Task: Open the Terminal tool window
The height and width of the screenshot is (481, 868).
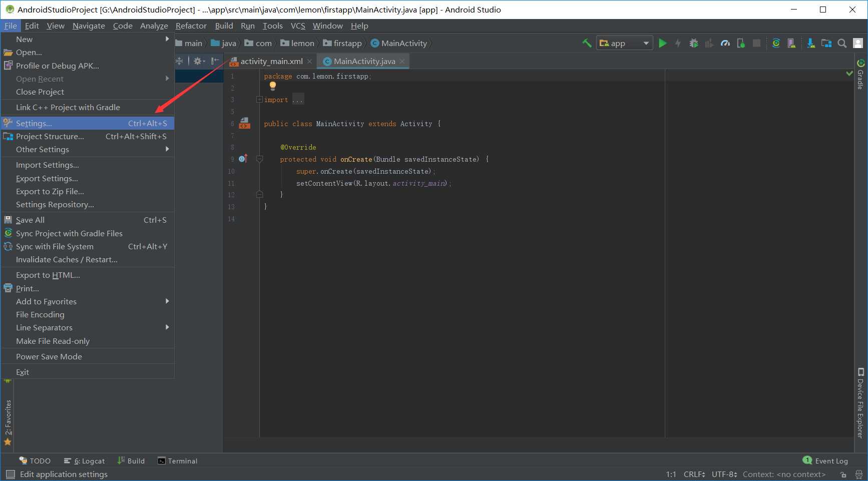Action: pyautogui.click(x=178, y=460)
